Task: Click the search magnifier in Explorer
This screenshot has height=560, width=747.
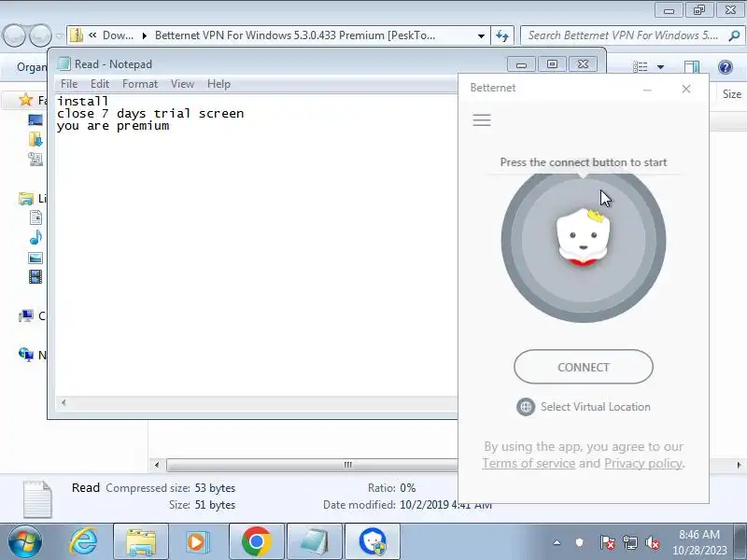Action: click(x=734, y=35)
